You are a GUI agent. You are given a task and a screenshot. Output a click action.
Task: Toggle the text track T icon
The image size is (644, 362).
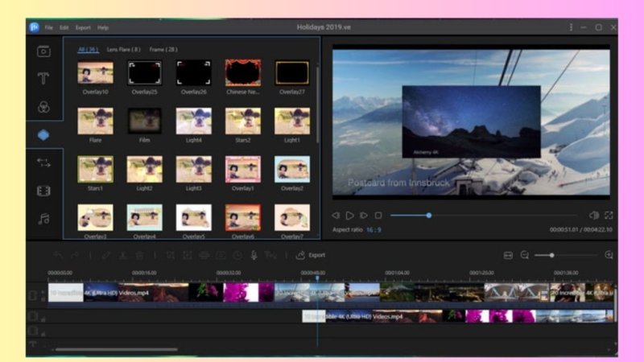[x=33, y=344]
